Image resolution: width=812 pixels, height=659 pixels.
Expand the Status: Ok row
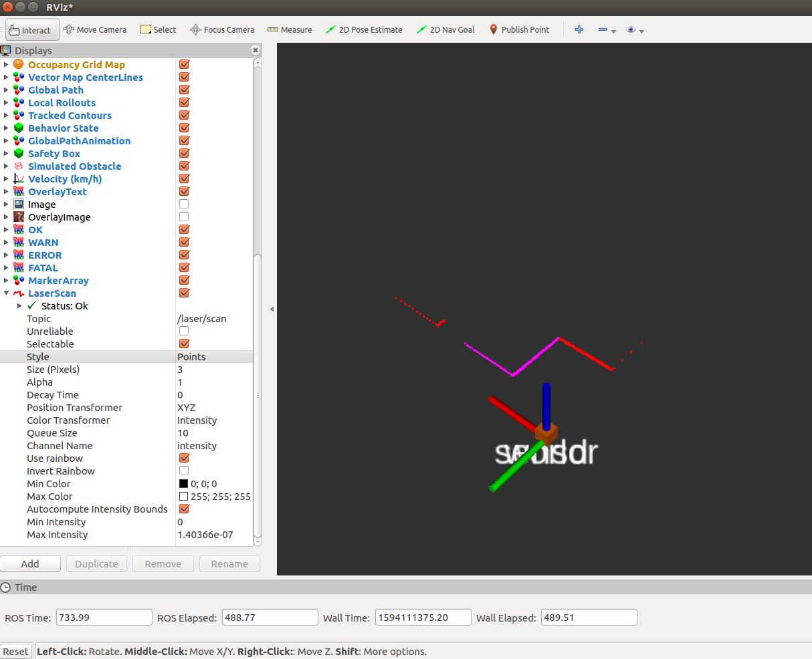click(x=19, y=306)
